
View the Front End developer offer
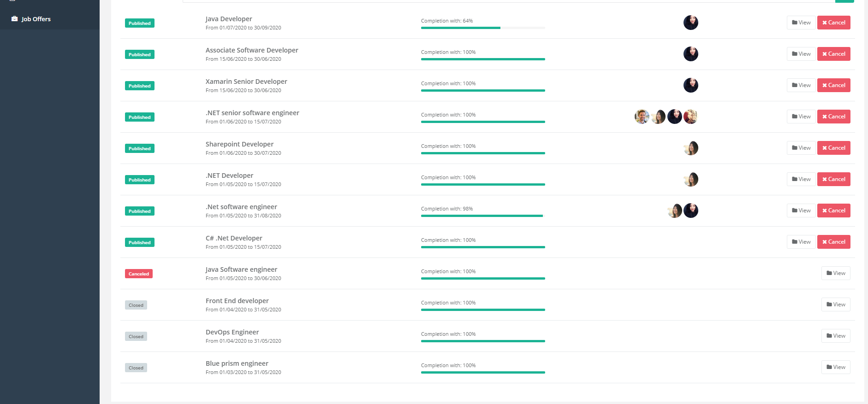(836, 304)
